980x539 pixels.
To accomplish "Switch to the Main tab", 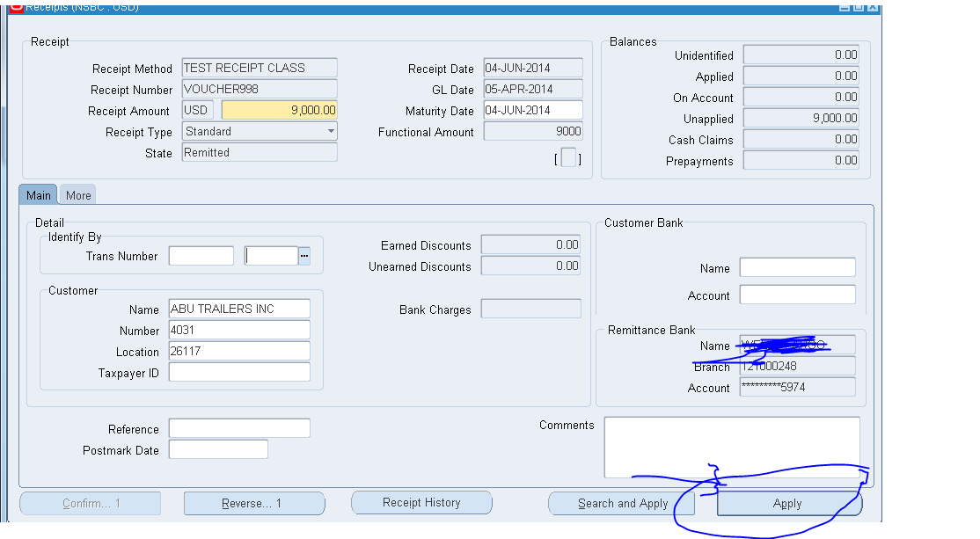I will (38, 195).
